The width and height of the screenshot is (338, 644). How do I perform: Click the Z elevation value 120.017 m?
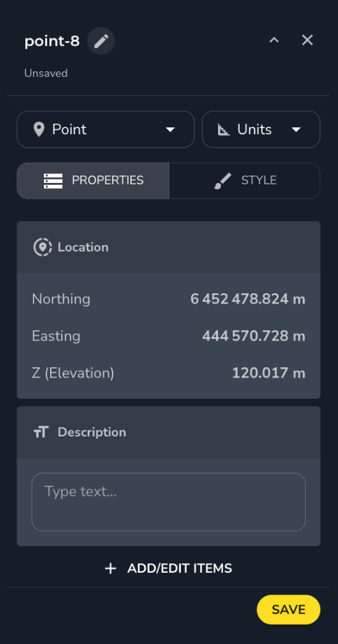[269, 373]
